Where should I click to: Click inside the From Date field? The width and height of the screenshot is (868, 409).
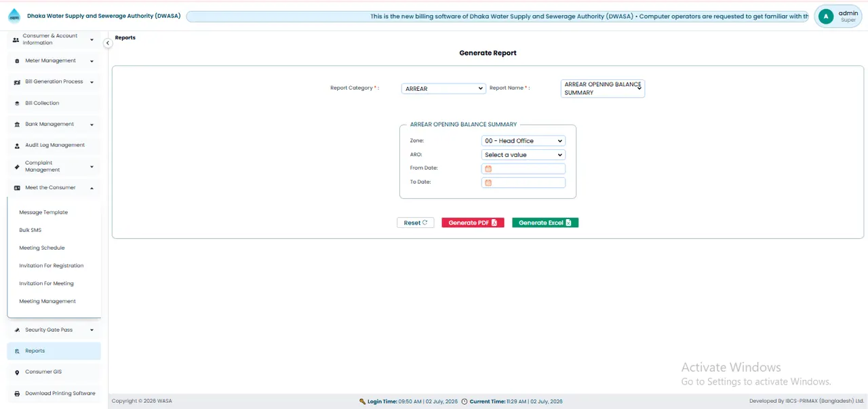[523, 169]
